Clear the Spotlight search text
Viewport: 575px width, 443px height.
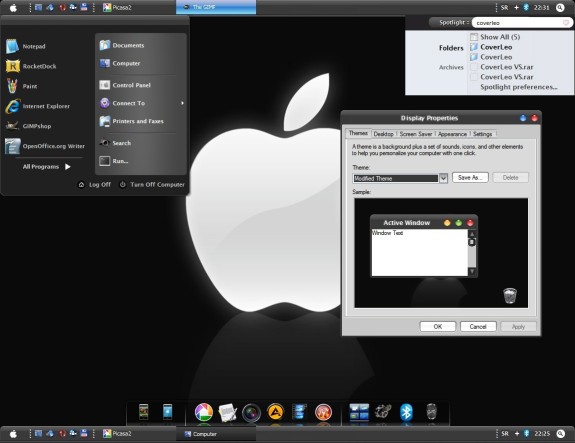coord(566,23)
